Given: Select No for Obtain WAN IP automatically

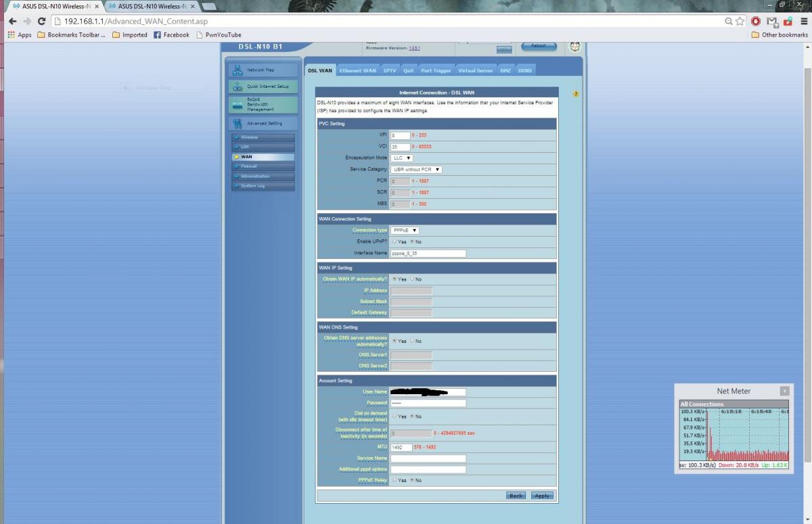Looking at the screenshot, I should click(411, 279).
